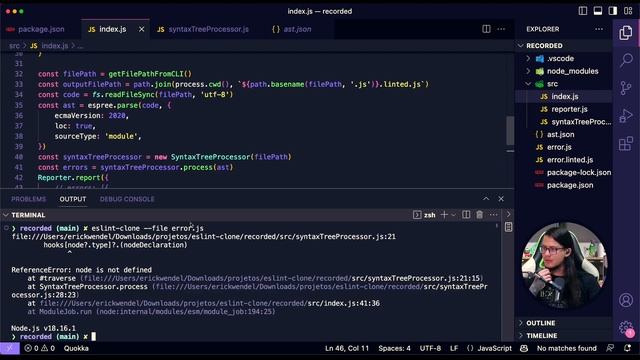Maximize the panel with the up chevron
Viewport: 640px width, 360px height.
[x=486, y=199]
